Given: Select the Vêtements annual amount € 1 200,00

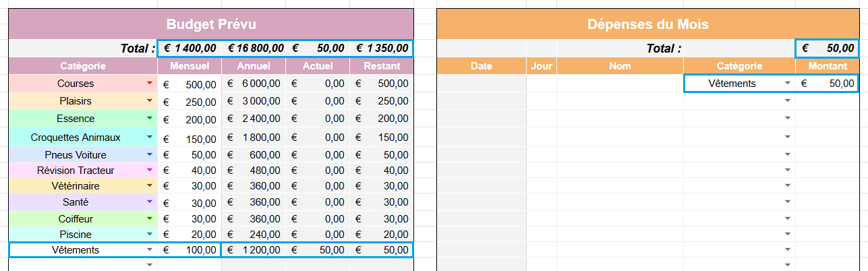Looking at the screenshot, I should point(254,250).
